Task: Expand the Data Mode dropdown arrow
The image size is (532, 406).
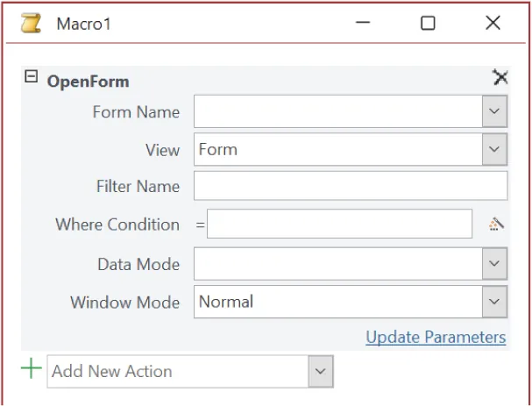Action: 494,264
